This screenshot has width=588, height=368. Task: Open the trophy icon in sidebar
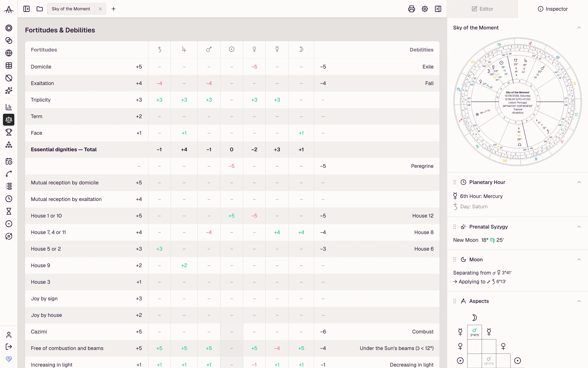click(x=9, y=132)
